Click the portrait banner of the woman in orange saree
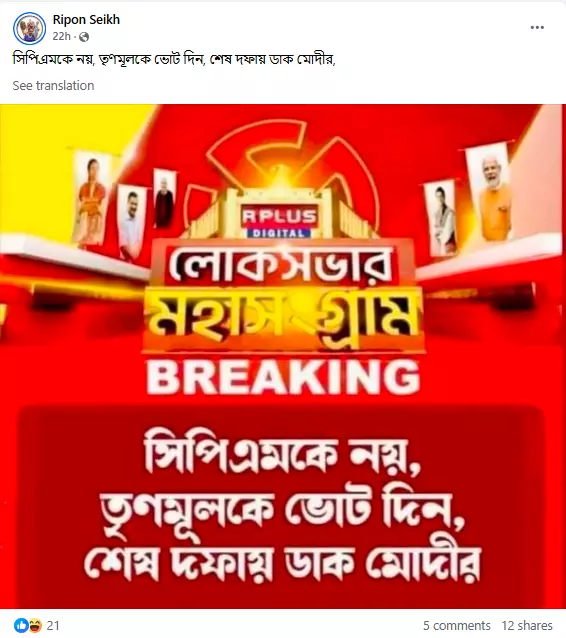 pos(91,198)
